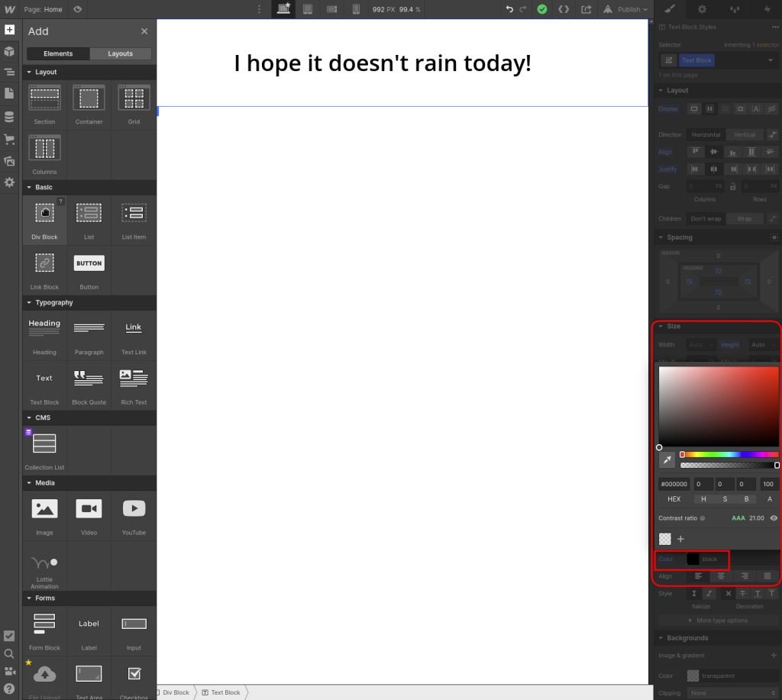Image resolution: width=782 pixels, height=700 pixels.
Task: Click the black text color swatch
Action: tap(693, 560)
